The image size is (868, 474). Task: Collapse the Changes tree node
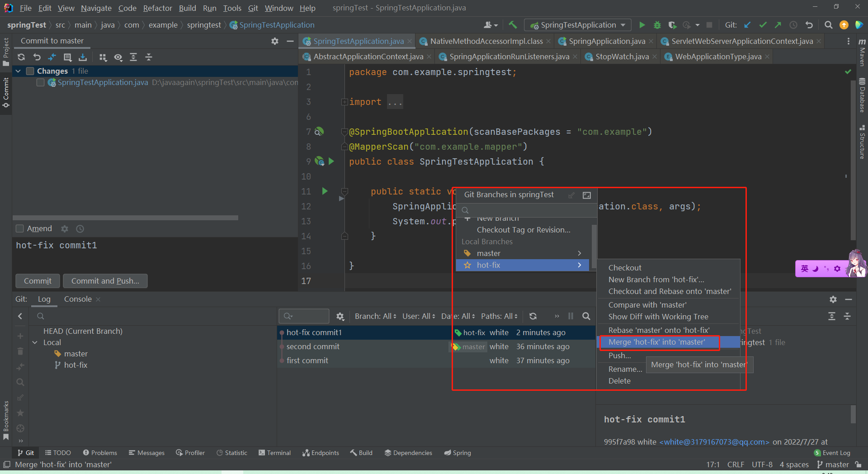point(19,71)
